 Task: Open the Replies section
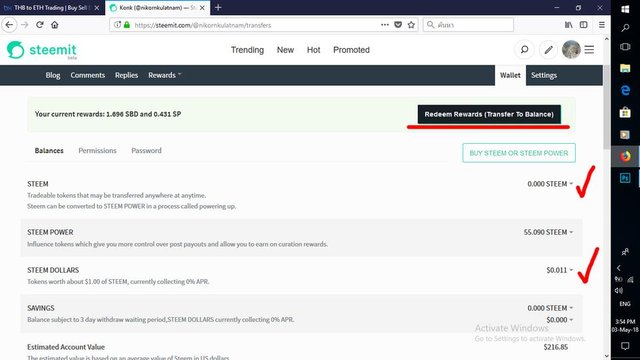pyautogui.click(x=126, y=75)
